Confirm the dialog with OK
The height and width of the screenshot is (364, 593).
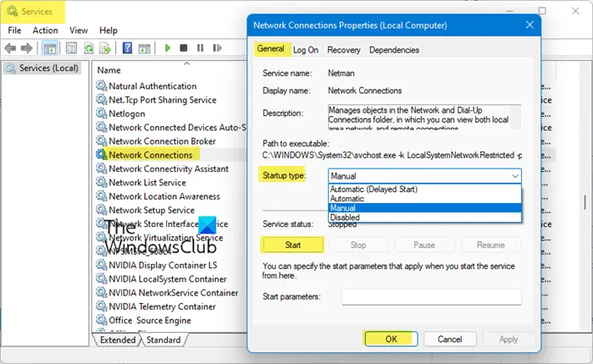(x=391, y=339)
